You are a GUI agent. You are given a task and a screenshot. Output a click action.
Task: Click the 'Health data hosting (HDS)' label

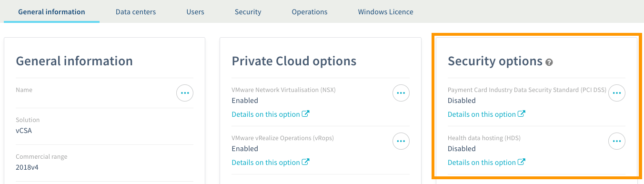484,138
